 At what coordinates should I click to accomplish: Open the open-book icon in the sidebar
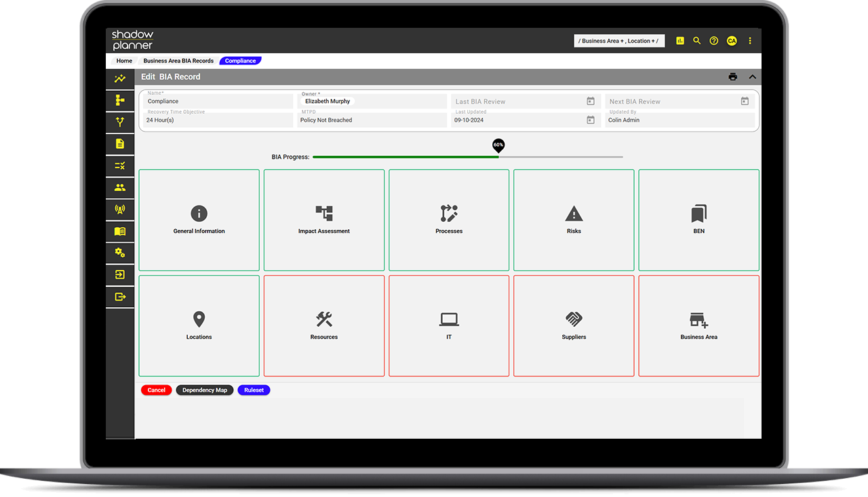coord(120,231)
